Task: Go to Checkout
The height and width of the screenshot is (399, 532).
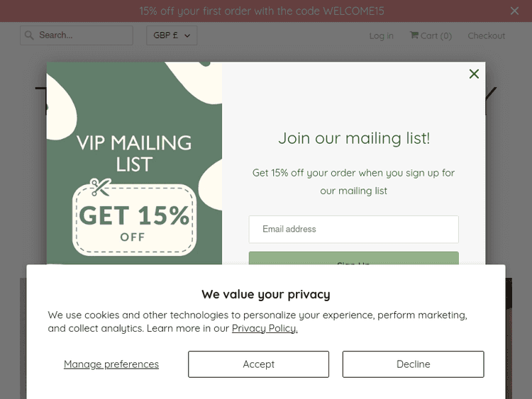Action: pos(486,36)
